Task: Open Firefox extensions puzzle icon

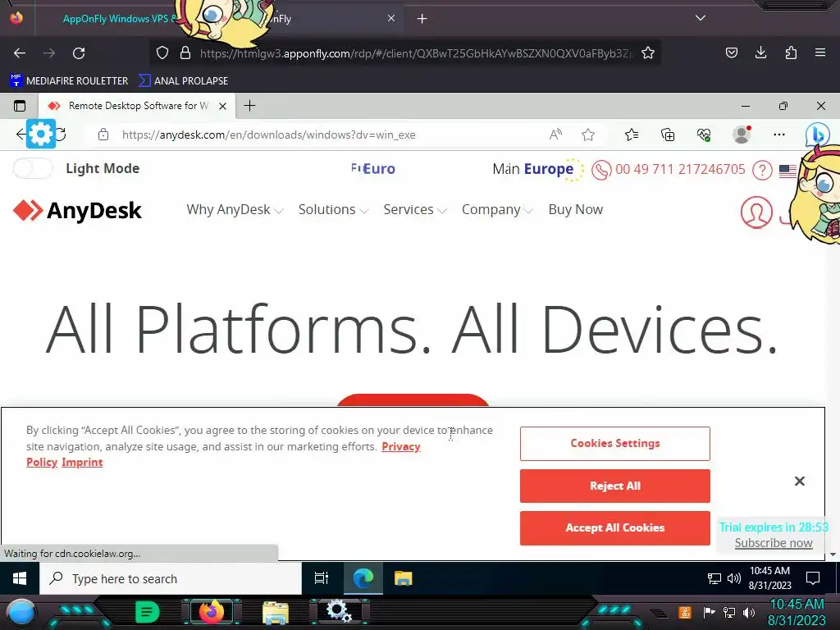Action: (x=791, y=52)
